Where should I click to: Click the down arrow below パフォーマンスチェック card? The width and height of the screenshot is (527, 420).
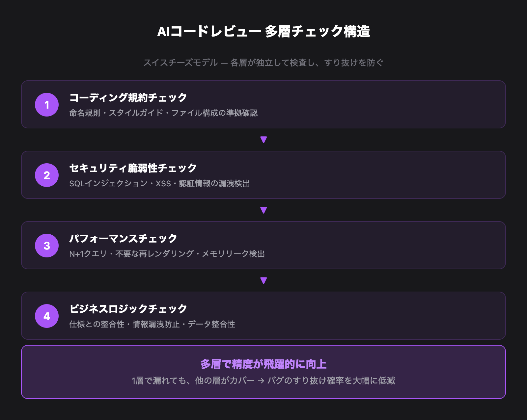[263, 280]
